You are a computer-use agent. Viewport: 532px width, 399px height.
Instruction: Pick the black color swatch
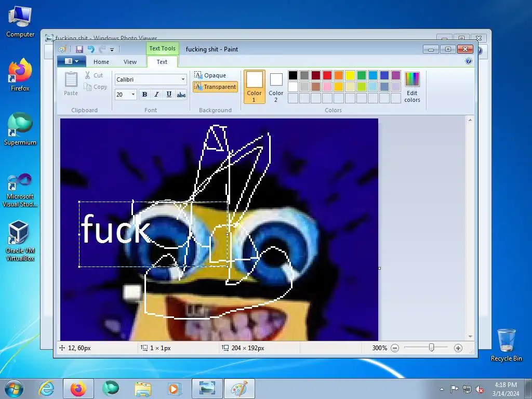(293, 75)
